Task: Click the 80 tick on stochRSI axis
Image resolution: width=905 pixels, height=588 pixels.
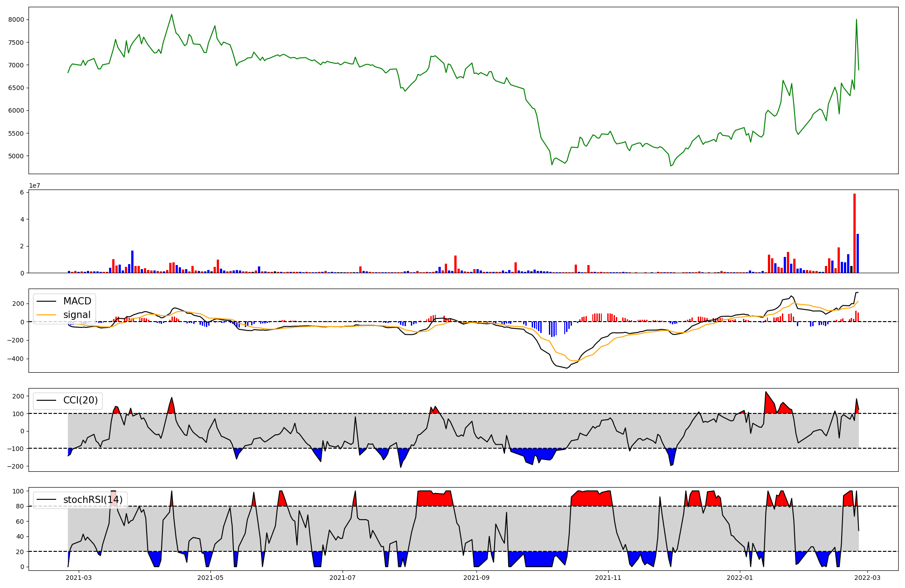Action: click(20, 506)
